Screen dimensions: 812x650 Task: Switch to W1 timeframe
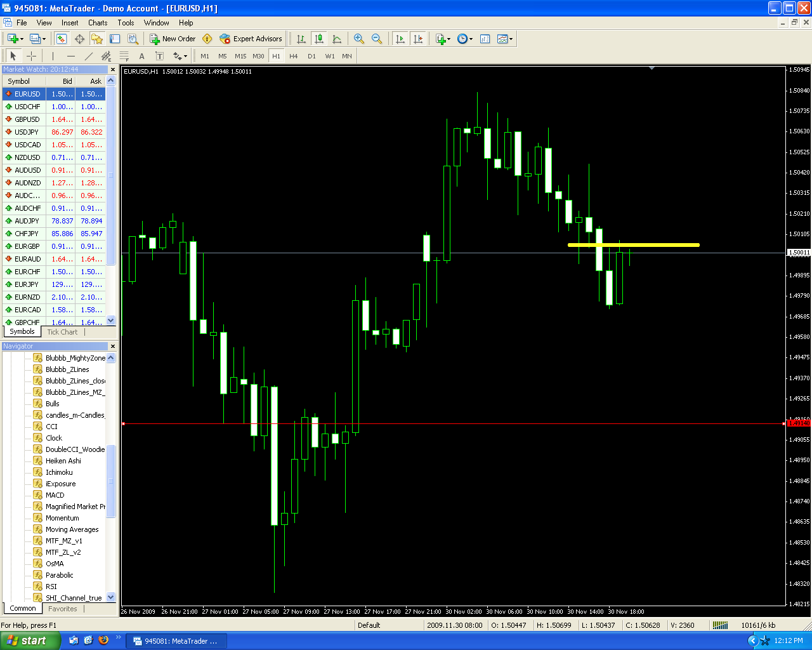click(x=330, y=56)
